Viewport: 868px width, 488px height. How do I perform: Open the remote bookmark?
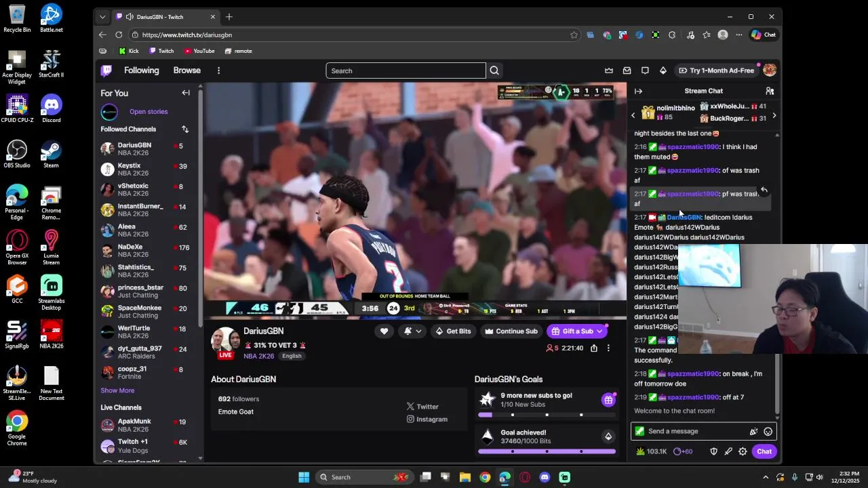[239, 51]
